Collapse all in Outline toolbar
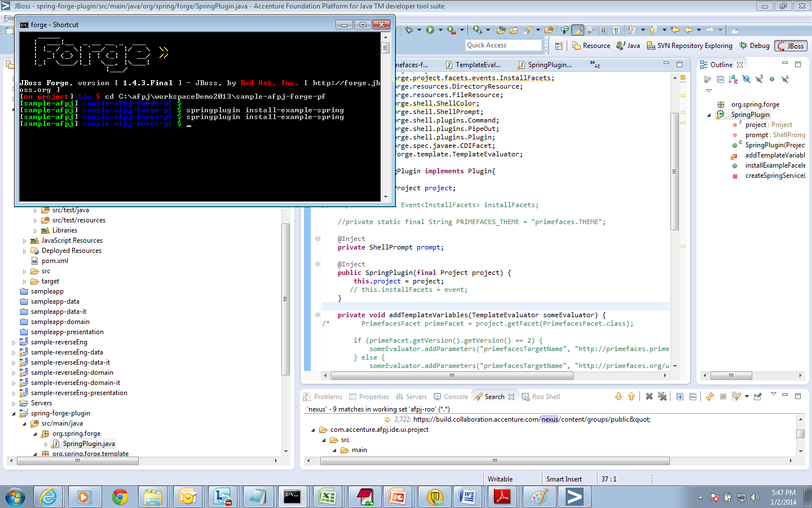Screen dimensions: 812x508 pyautogui.click(x=720, y=79)
